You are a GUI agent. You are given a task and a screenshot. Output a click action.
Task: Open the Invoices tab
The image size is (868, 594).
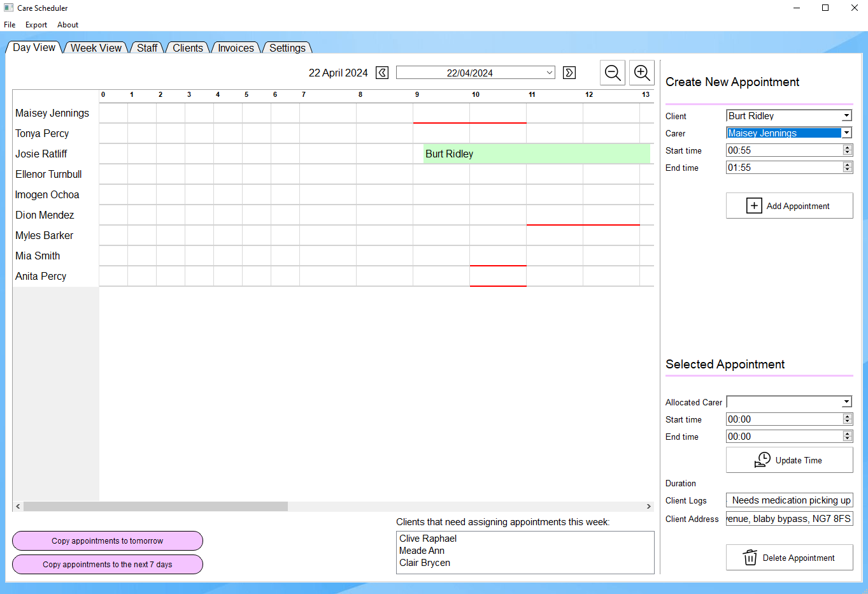[x=236, y=48]
